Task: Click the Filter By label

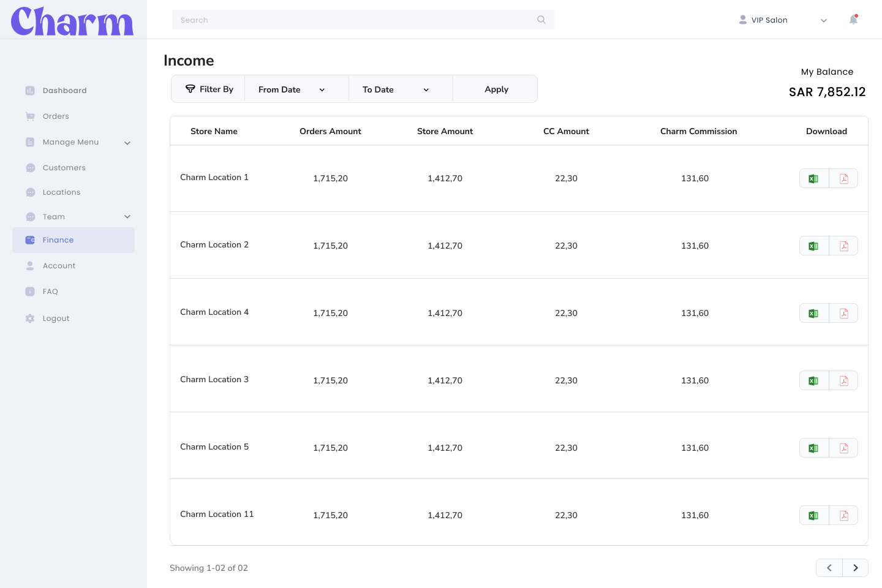Action: coord(216,89)
